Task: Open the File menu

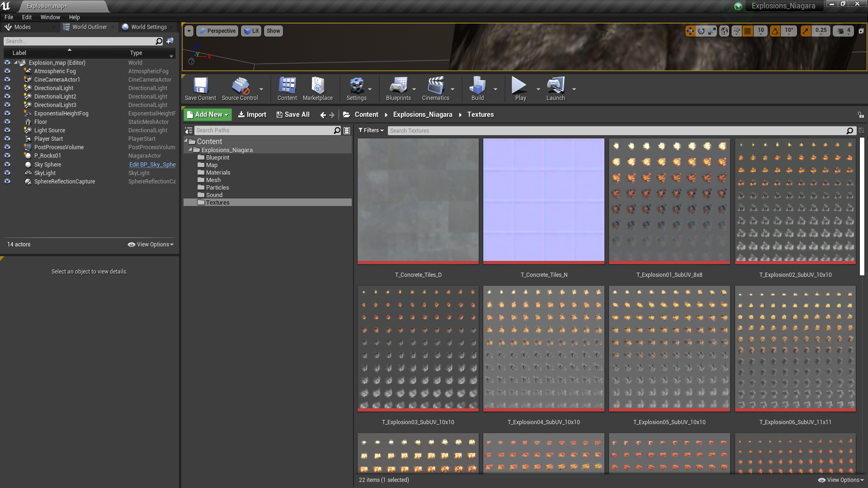Action: pos(9,17)
